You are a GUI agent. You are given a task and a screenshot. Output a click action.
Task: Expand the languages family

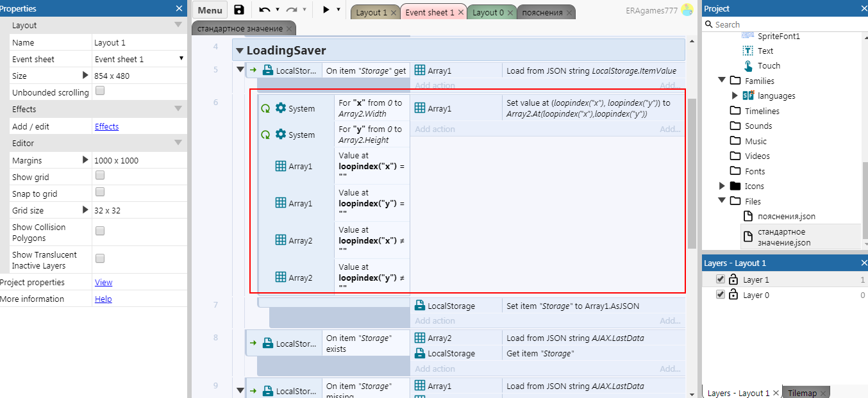coord(735,95)
